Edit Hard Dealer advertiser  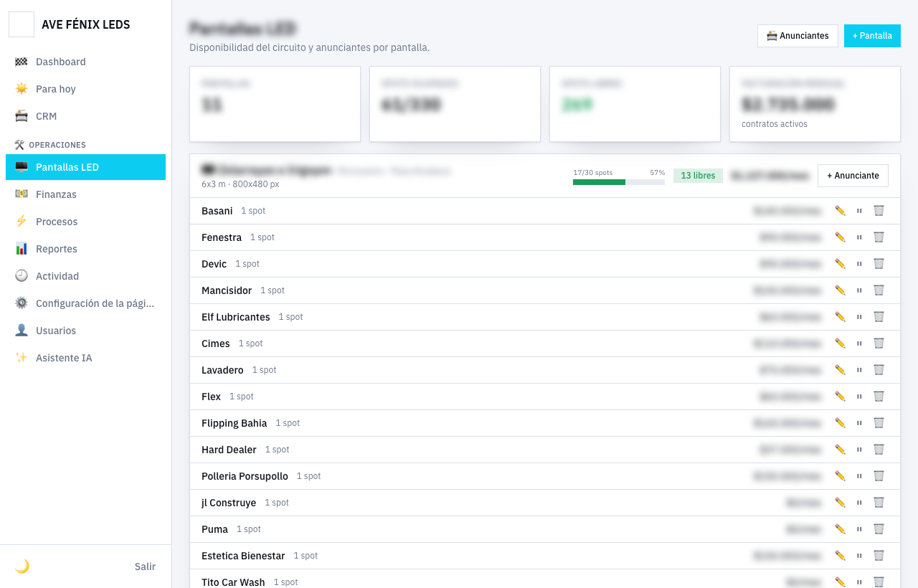(840, 450)
